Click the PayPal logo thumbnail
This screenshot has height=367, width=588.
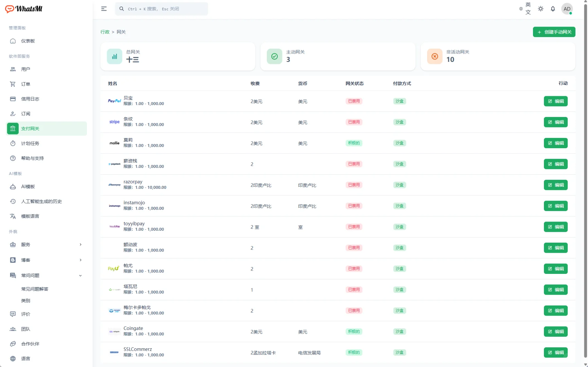[114, 101]
